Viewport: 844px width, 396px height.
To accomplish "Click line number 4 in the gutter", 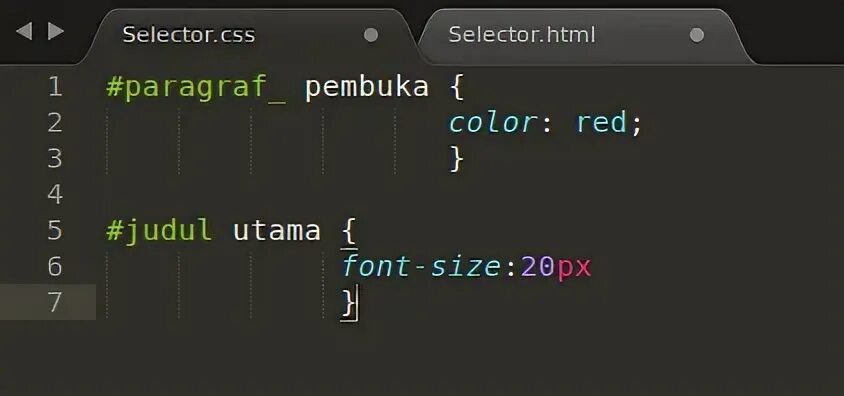I will 55,194.
